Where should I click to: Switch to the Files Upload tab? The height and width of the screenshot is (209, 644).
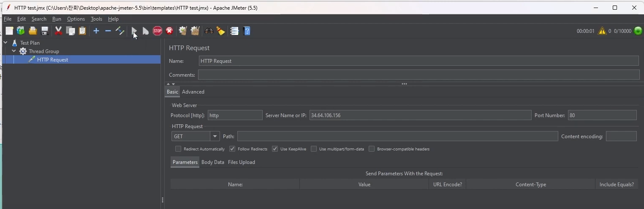[242, 162]
